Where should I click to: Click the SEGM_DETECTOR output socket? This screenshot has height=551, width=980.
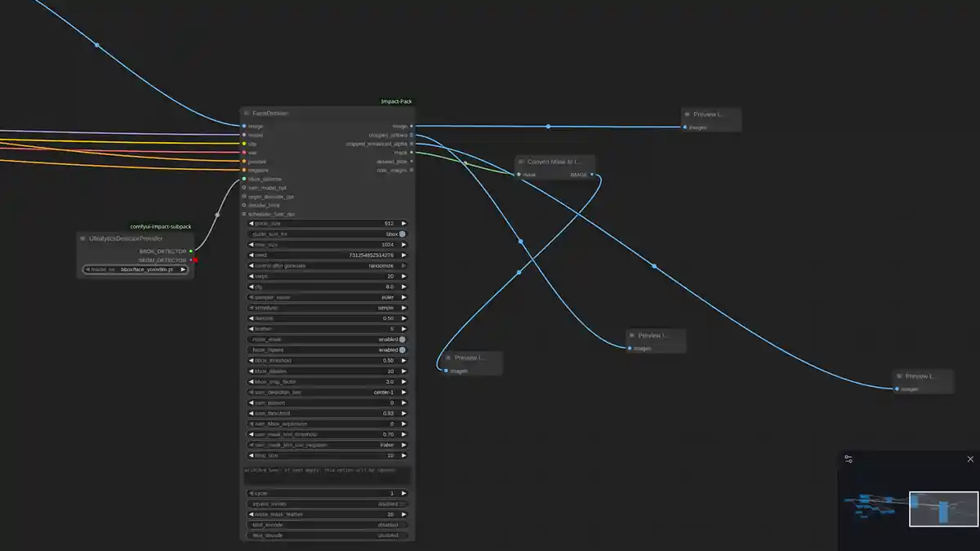coord(191,260)
